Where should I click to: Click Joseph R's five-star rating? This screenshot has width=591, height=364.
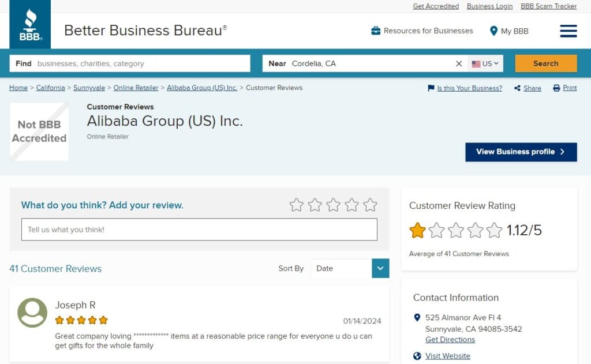[x=81, y=320]
